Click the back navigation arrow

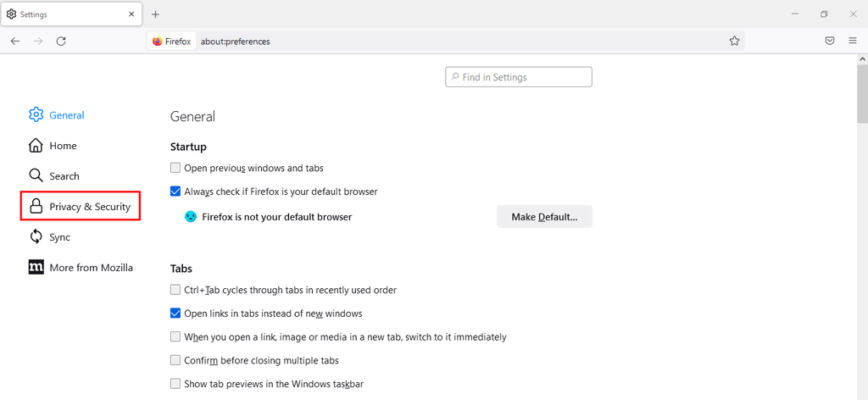pyautogui.click(x=15, y=41)
